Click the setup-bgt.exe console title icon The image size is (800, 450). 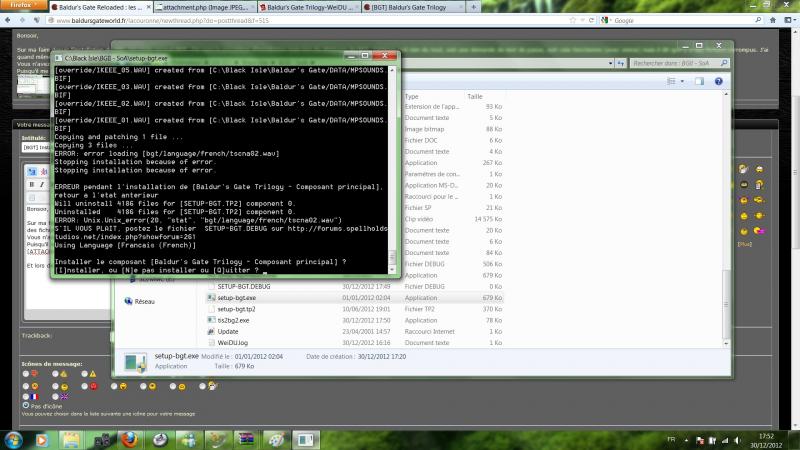[58, 58]
